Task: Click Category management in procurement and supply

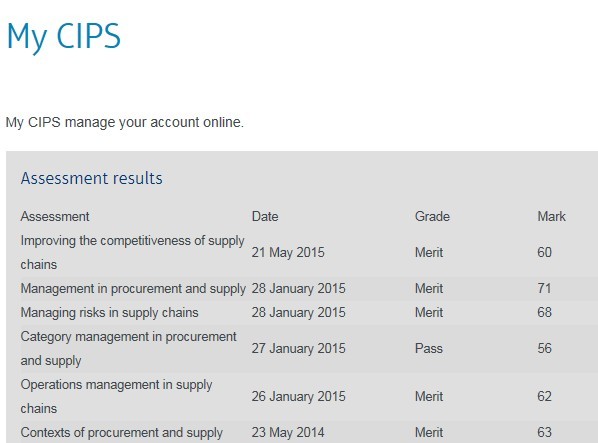Action: (129, 348)
